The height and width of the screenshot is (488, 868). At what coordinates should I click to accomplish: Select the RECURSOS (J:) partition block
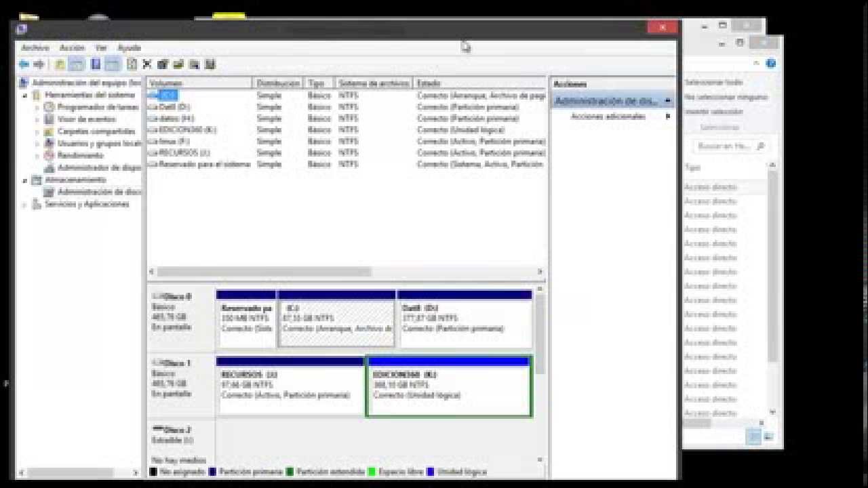(291, 386)
